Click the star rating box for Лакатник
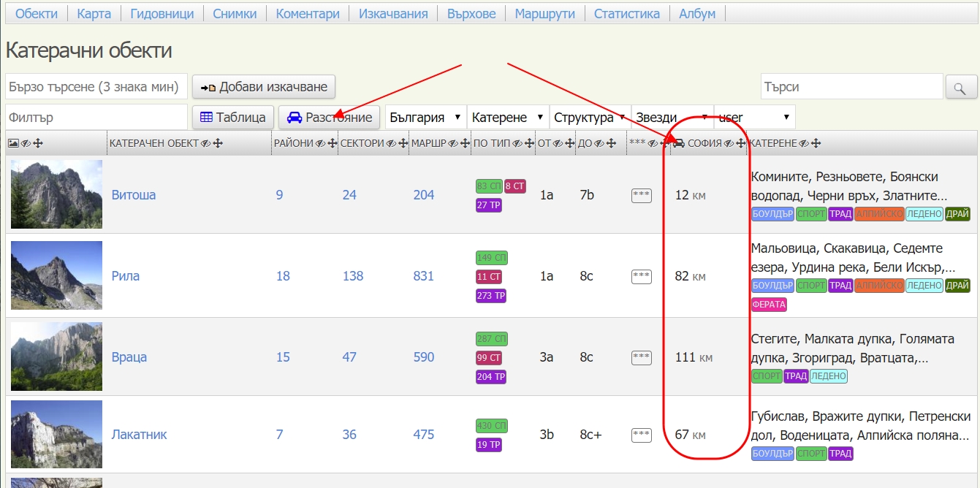This screenshot has width=980, height=488. 641,435
